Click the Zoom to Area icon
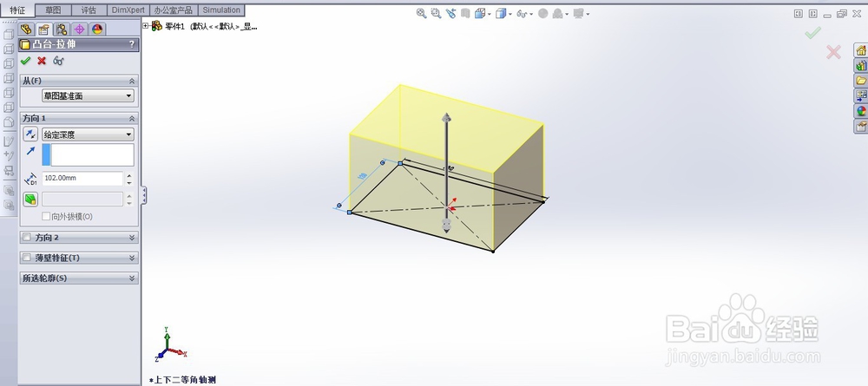Viewport: 868px width, 386px height. coord(436,13)
